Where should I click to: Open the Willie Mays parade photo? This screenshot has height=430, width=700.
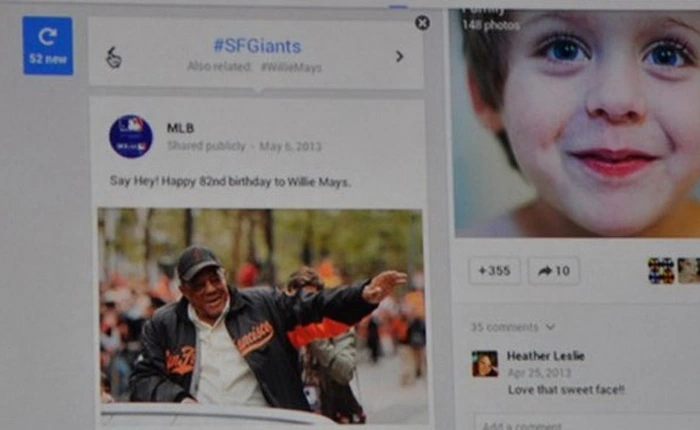coord(261,316)
